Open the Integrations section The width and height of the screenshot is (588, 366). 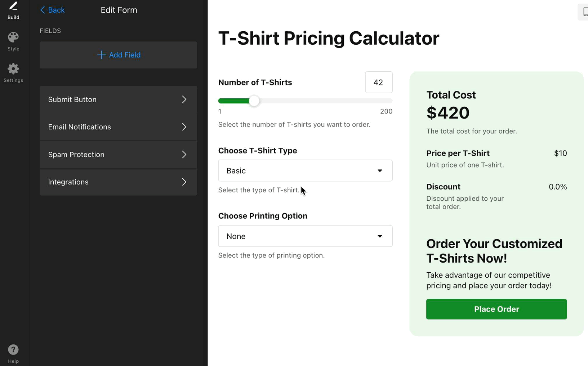pos(118,182)
